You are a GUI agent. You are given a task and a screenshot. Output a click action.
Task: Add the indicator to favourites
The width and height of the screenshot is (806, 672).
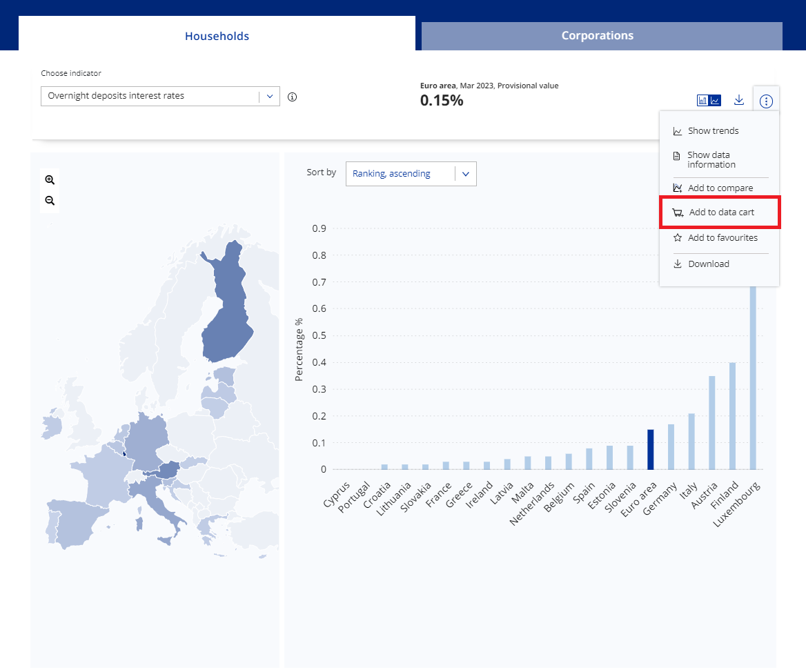pyautogui.click(x=722, y=238)
